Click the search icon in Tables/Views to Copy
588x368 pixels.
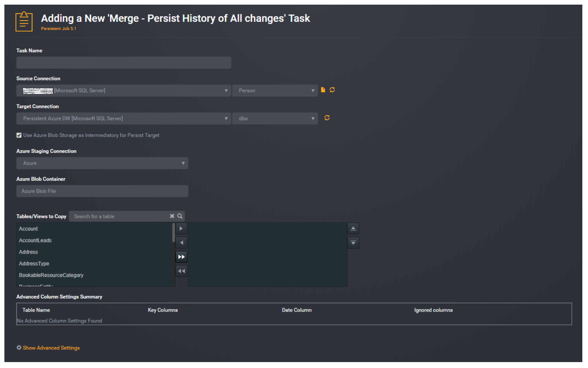click(x=180, y=216)
